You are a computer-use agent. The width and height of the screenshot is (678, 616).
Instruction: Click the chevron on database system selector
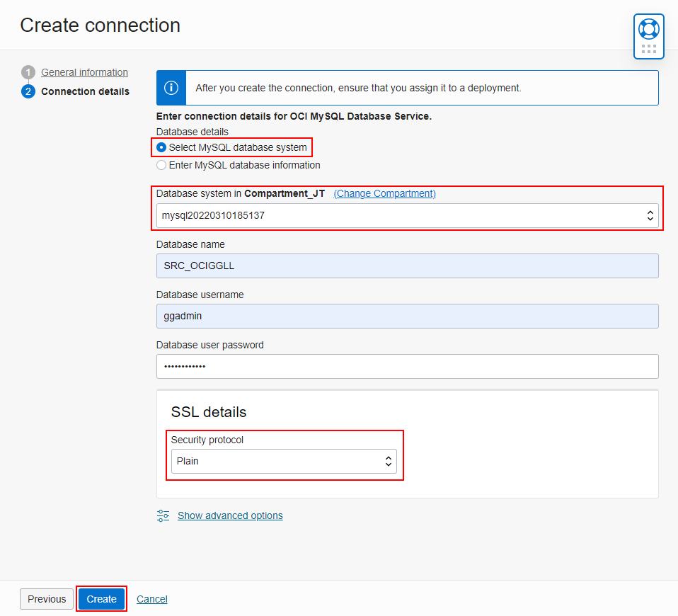650,215
